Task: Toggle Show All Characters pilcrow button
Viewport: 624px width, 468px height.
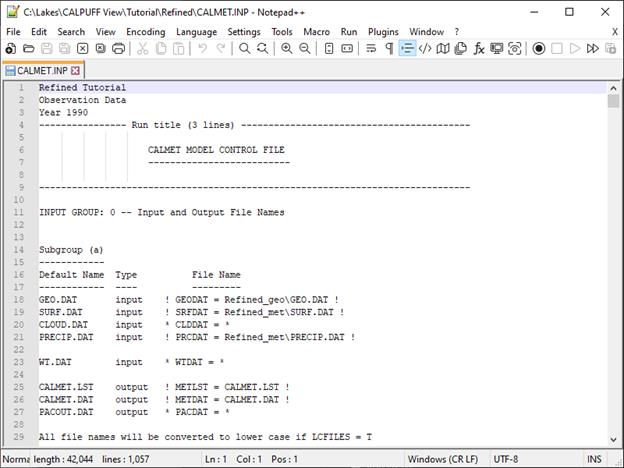Action: click(x=389, y=48)
